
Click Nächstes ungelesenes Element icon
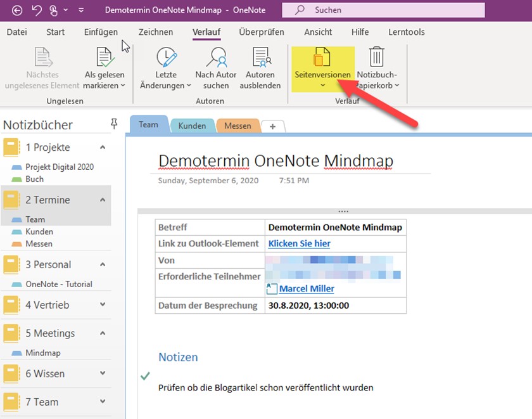point(43,56)
